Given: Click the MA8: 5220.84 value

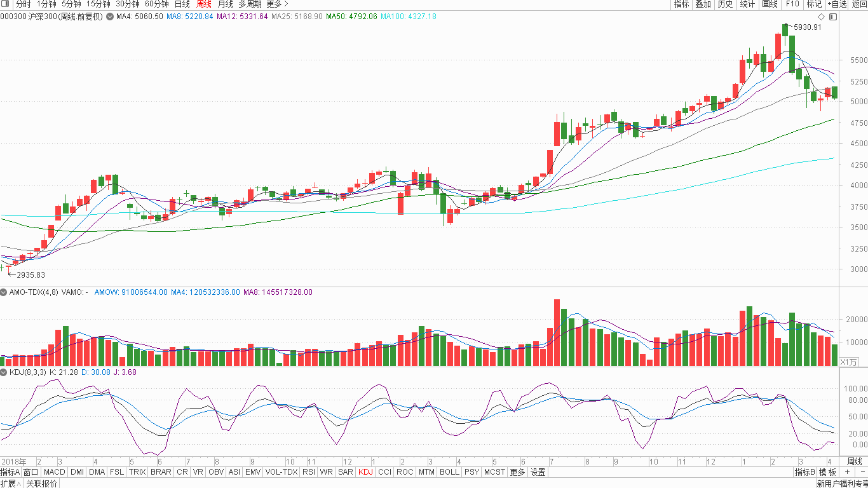Looking at the screenshot, I should pyautogui.click(x=190, y=17).
